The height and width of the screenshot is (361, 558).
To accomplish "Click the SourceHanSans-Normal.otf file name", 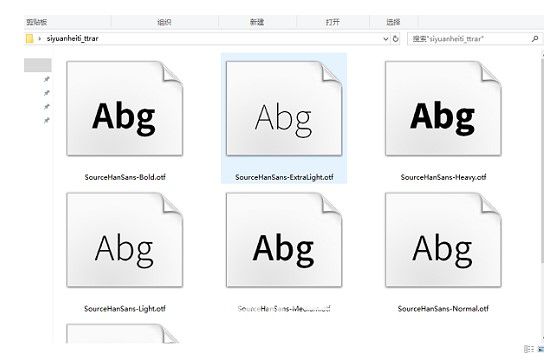I will 443,308.
